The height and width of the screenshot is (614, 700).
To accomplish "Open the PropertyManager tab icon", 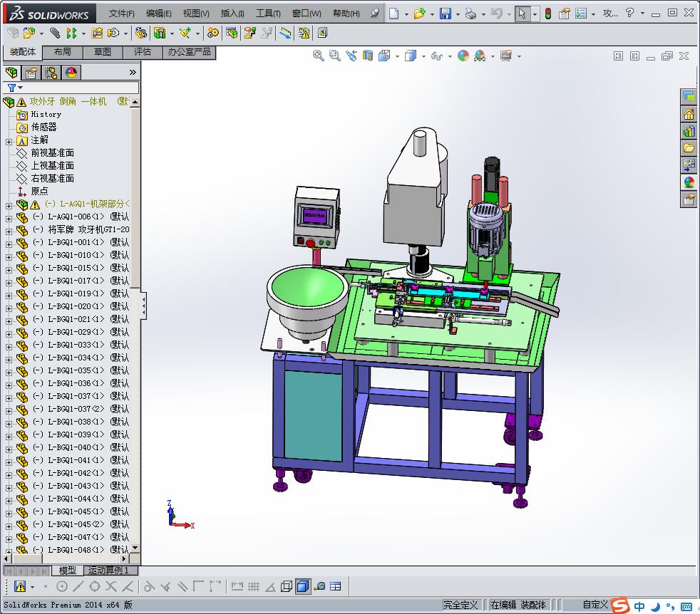I will click(31, 72).
